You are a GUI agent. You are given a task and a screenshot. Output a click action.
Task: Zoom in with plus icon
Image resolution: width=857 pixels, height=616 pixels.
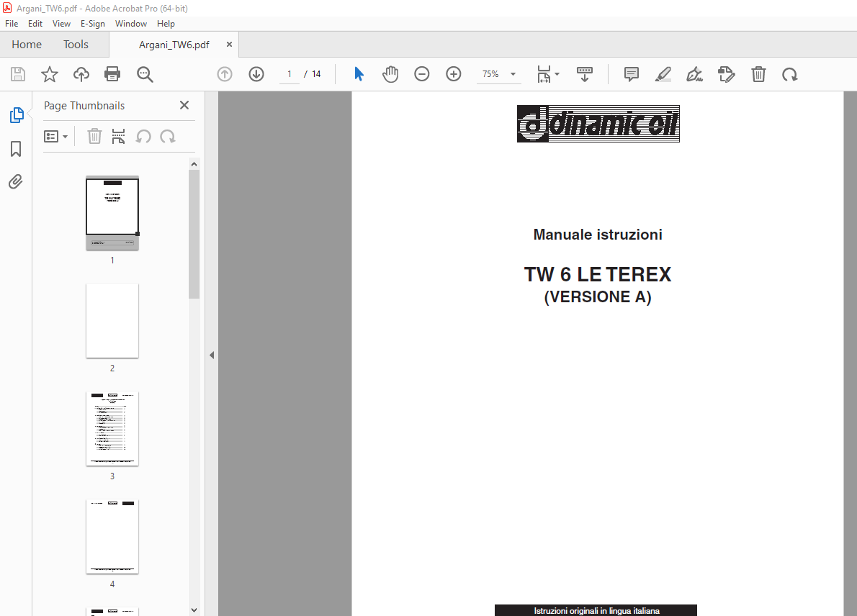coord(454,73)
